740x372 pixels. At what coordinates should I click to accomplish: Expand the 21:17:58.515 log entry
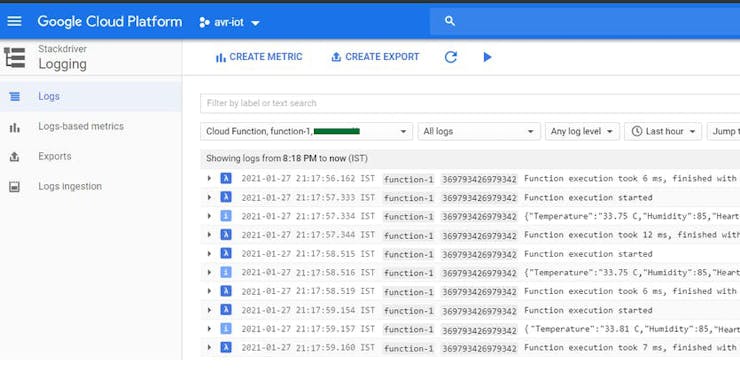[x=209, y=254]
